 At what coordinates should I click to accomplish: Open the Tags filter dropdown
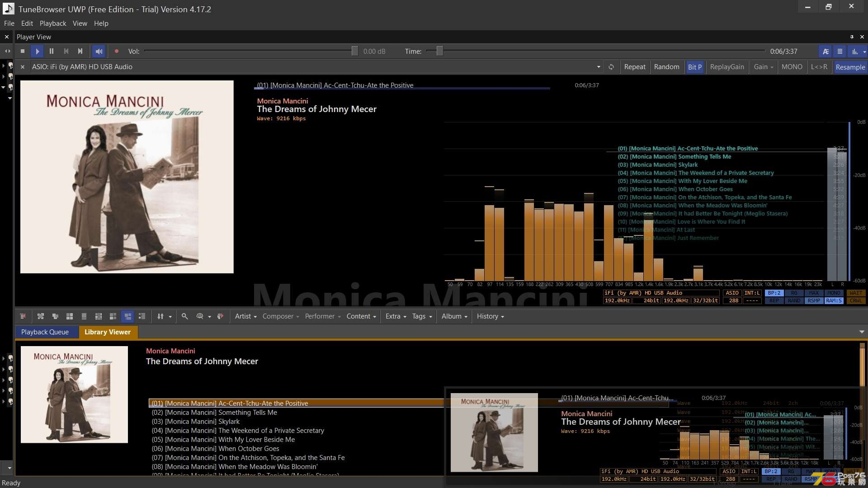click(422, 316)
